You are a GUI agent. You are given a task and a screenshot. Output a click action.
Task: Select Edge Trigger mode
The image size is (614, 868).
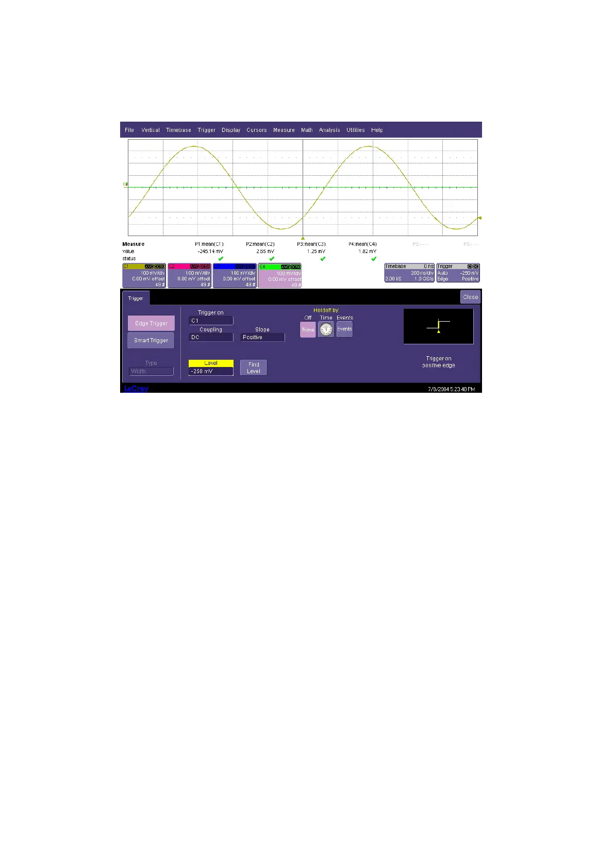click(151, 323)
